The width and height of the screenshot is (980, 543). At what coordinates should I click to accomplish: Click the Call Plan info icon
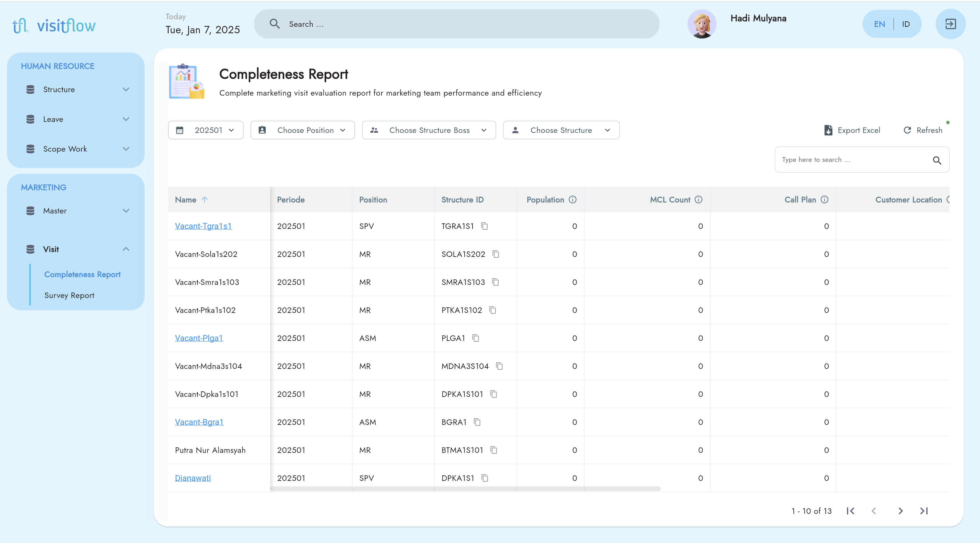(825, 200)
